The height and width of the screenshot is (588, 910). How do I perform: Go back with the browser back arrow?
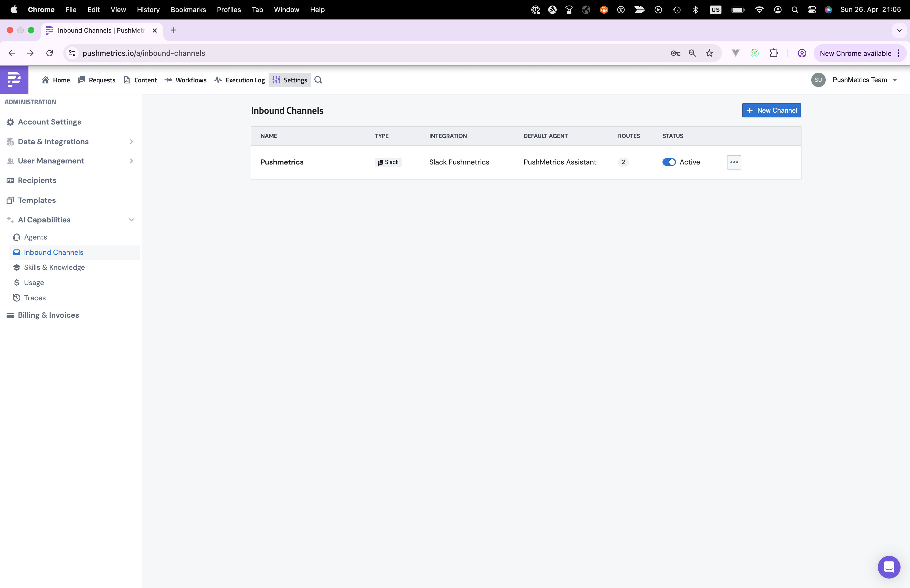[12, 53]
